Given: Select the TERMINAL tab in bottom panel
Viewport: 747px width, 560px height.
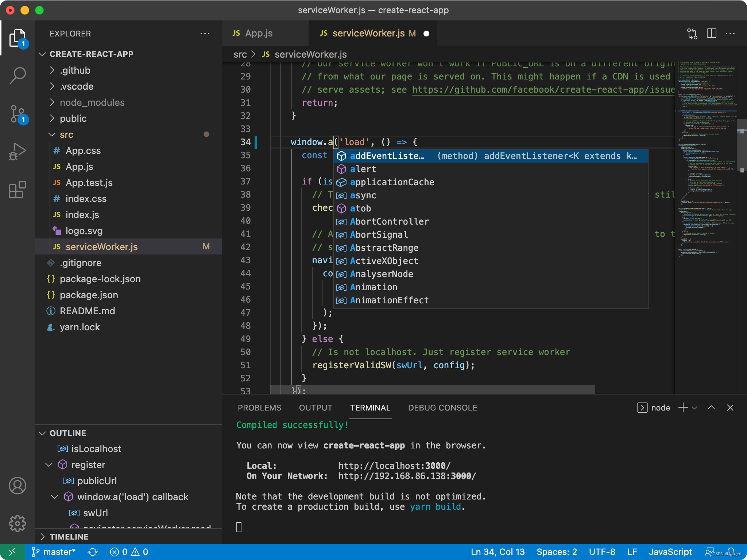Looking at the screenshot, I should [x=370, y=408].
